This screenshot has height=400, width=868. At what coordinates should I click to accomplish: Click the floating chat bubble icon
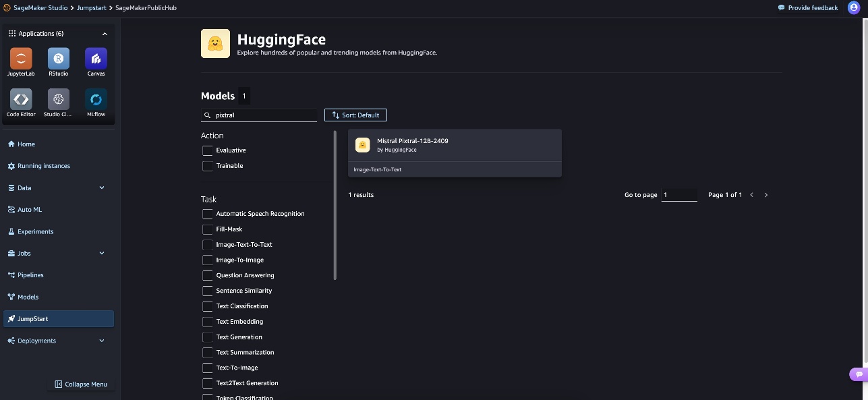[x=858, y=374]
